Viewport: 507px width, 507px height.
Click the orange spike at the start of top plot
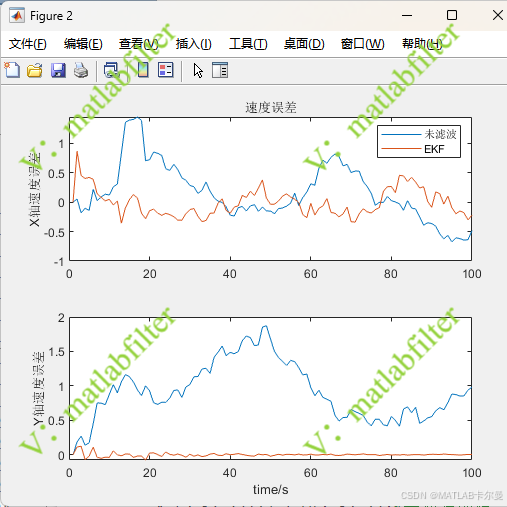[x=77, y=152]
